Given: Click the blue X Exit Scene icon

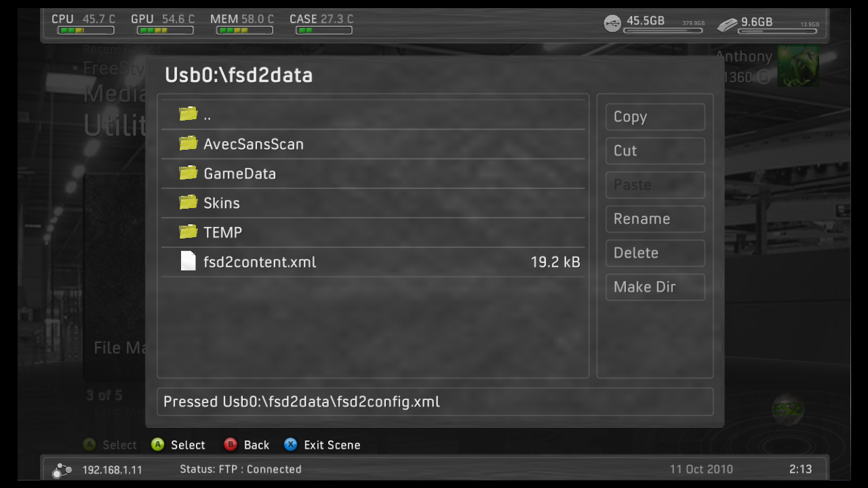Looking at the screenshot, I should click(x=290, y=445).
